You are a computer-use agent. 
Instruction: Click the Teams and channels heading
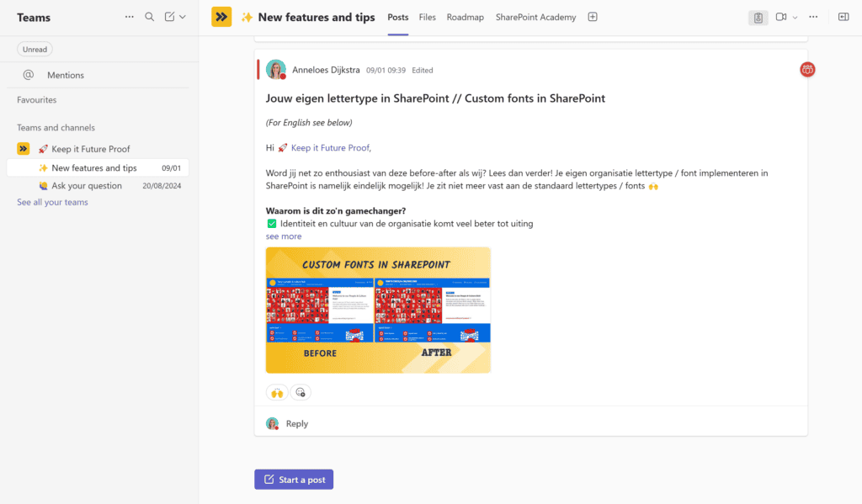tap(56, 128)
